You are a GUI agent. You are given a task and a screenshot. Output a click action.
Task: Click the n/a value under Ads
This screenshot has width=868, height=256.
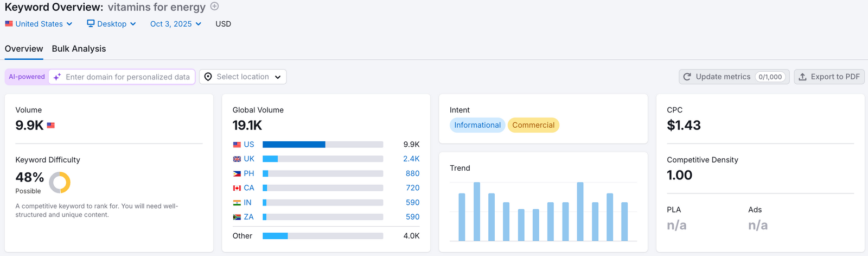click(758, 225)
